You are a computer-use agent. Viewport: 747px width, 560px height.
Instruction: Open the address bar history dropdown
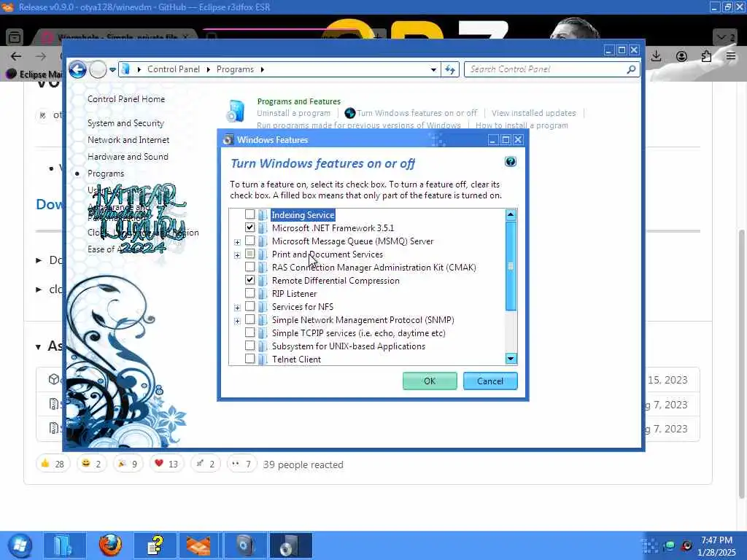pos(433,69)
